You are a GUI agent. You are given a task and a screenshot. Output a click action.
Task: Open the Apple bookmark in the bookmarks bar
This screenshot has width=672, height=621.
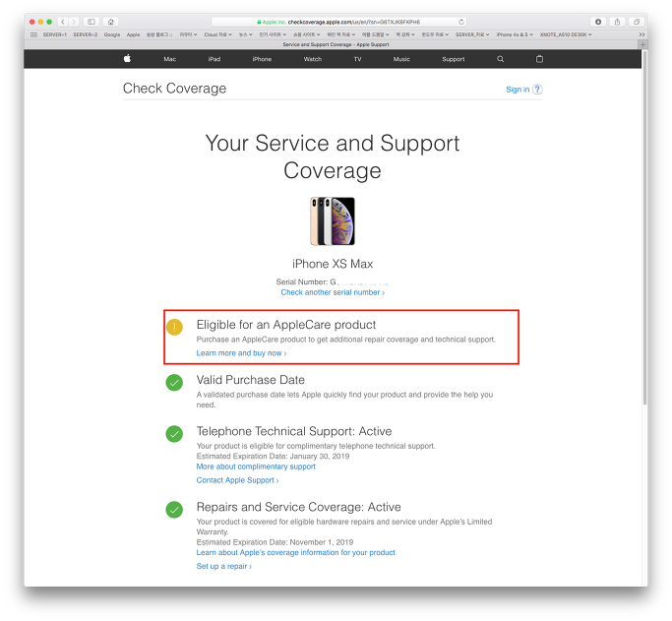[133, 34]
